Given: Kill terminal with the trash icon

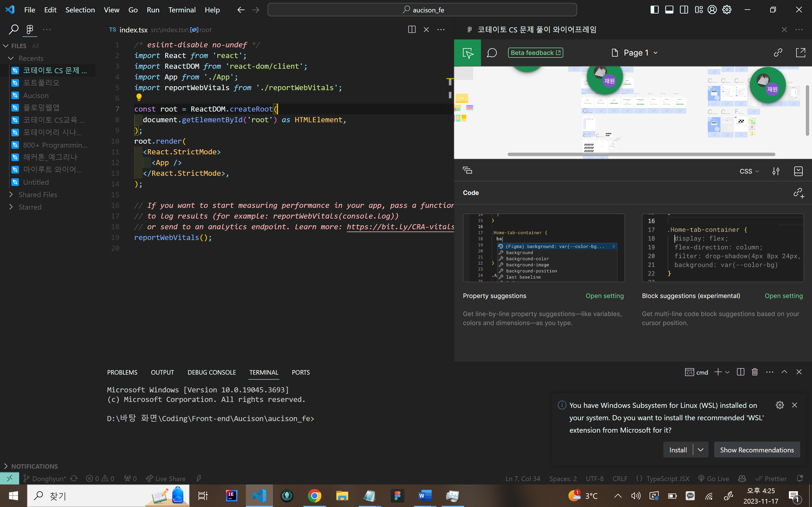Looking at the screenshot, I should [x=754, y=372].
